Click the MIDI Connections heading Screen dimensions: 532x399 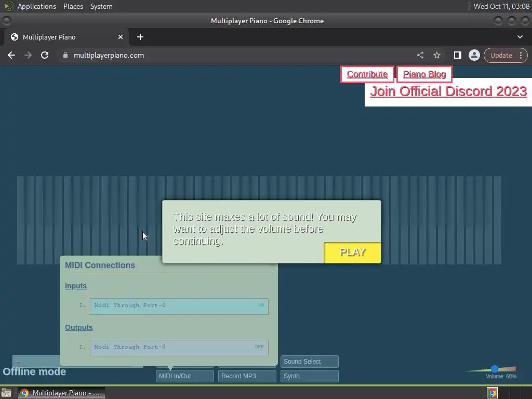(100, 265)
